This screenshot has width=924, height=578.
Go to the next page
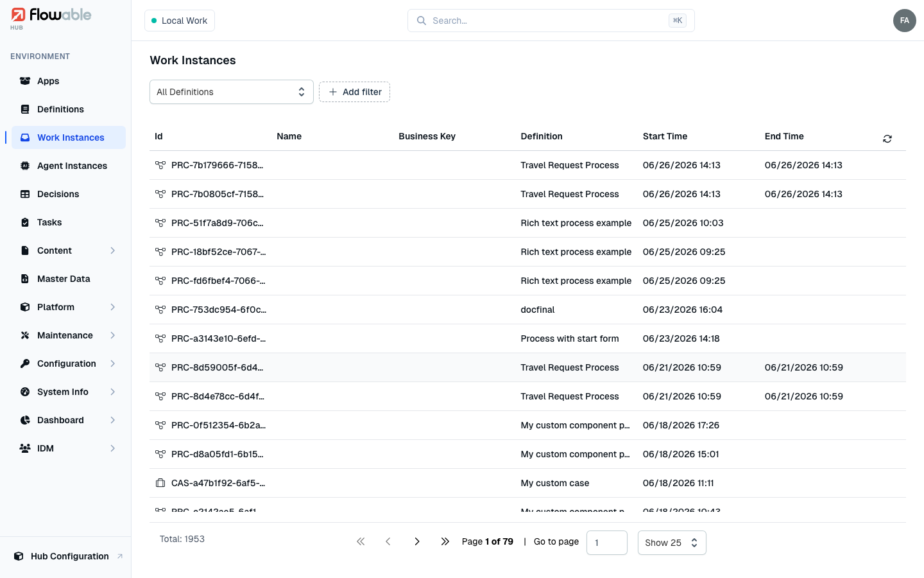pos(417,541)
